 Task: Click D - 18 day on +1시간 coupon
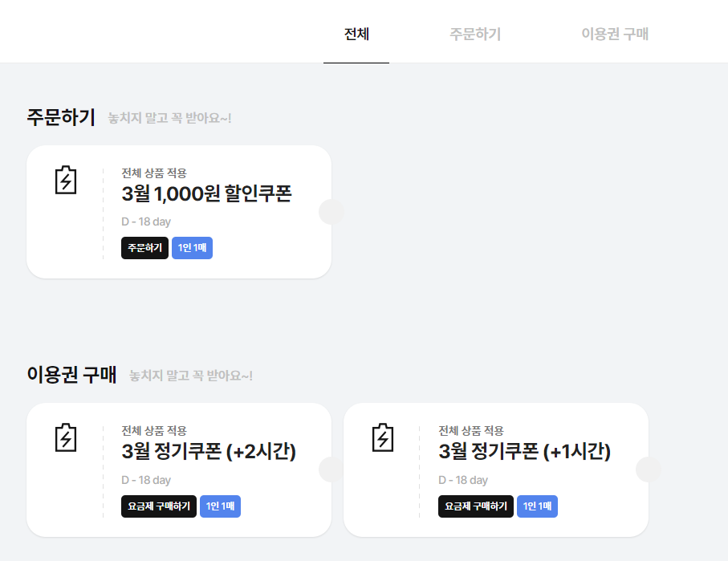463,480
